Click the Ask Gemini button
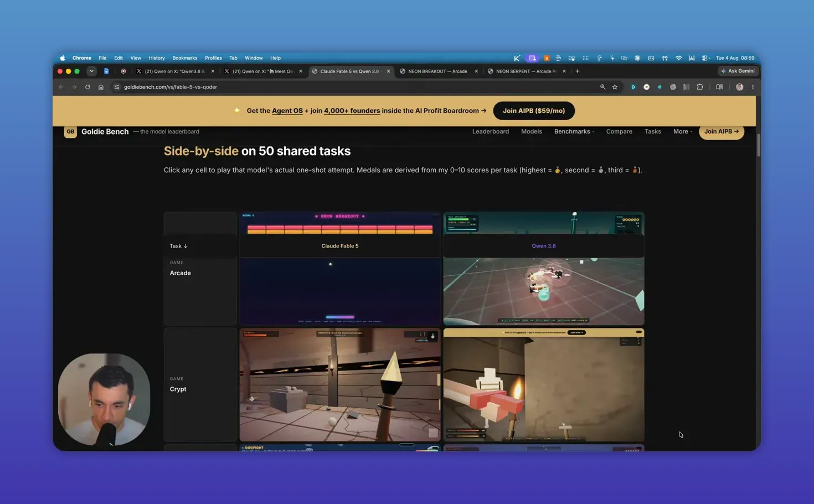Image resolution: width=814 pixels, height=504 pixels. [738, 71]
